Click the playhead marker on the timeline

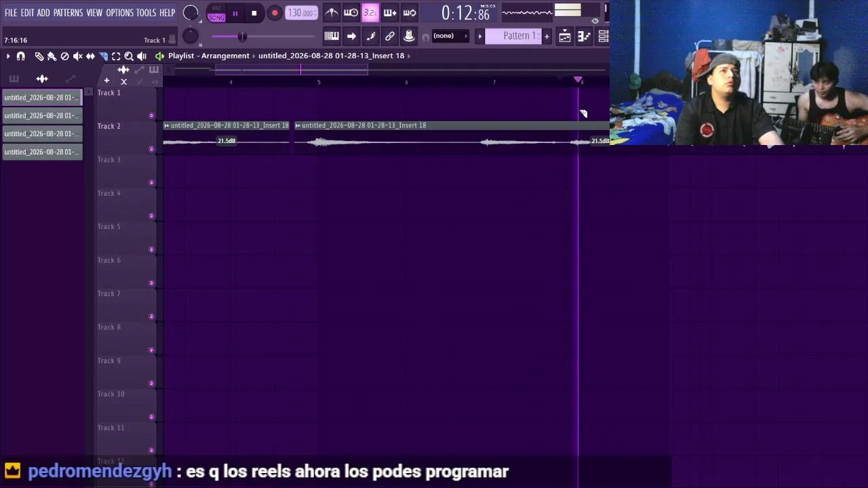(x=578, y=80)
